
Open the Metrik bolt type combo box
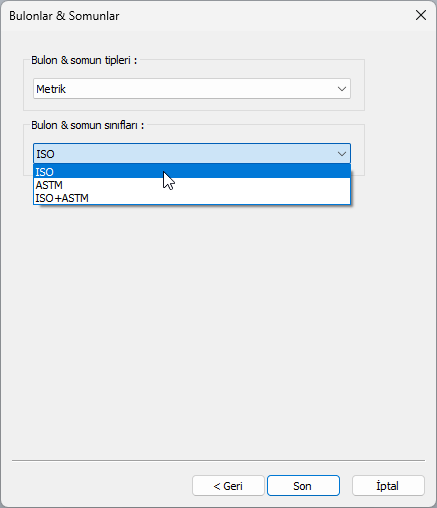(x=192, y=89)
